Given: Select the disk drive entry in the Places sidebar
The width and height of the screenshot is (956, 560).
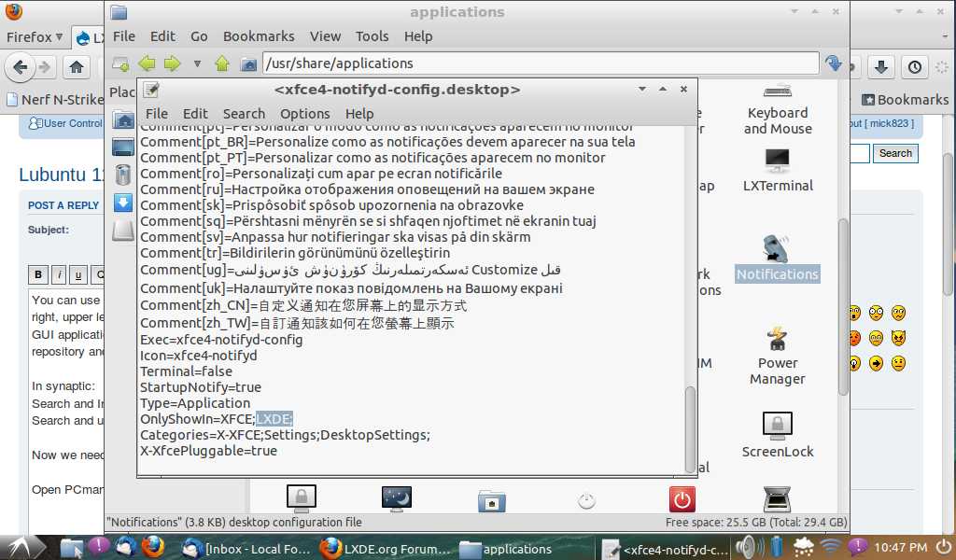Looking at the screenshot, I should [x=123, y=231].
